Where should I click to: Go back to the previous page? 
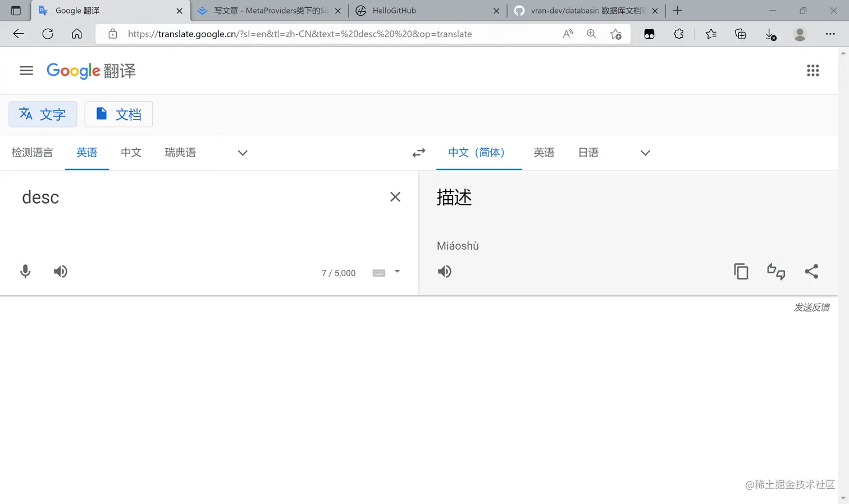[19, 34]
